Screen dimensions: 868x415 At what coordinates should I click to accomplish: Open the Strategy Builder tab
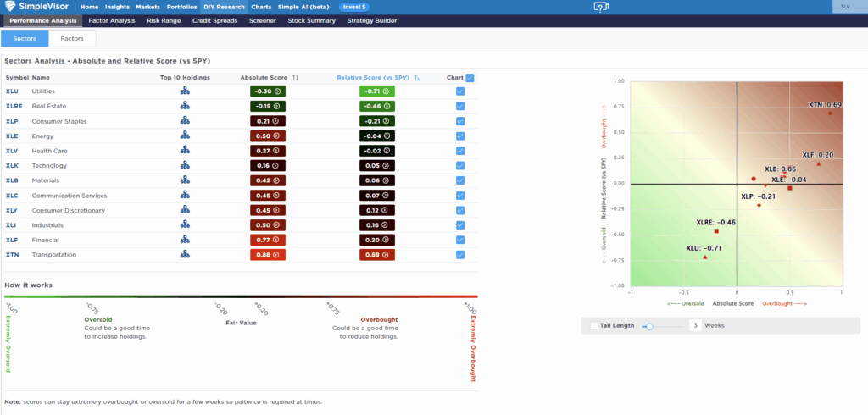(372, 20)
